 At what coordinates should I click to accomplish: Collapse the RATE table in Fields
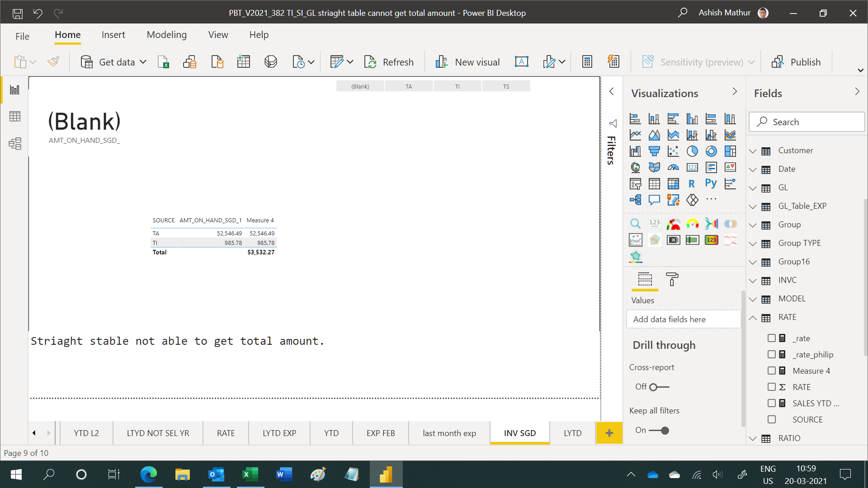(x=753, y=318)
